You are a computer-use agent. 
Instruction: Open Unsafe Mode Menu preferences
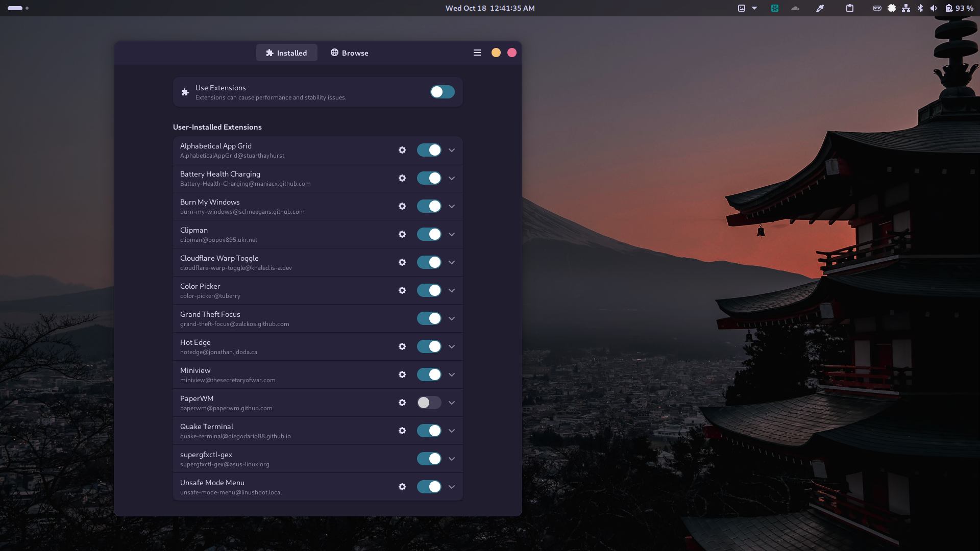click(x=402, y=487)
